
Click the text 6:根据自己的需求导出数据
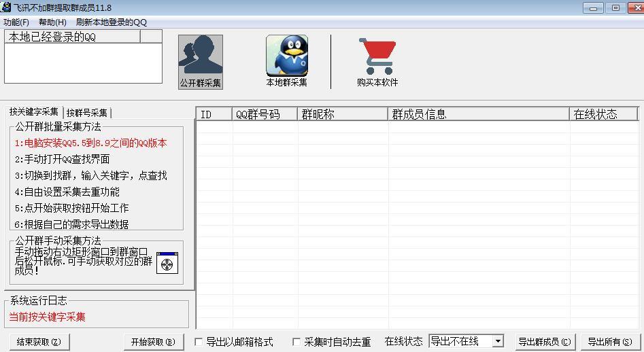71,224
